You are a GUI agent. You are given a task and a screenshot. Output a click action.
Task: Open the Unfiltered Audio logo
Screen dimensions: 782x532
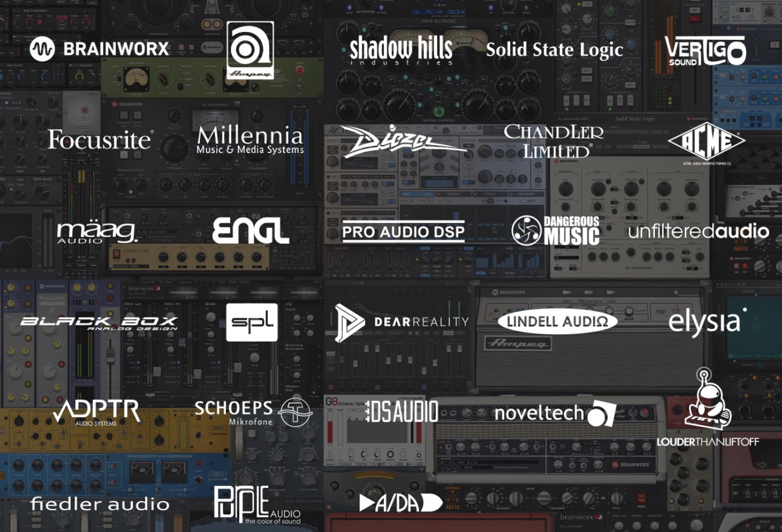point(699,231)
